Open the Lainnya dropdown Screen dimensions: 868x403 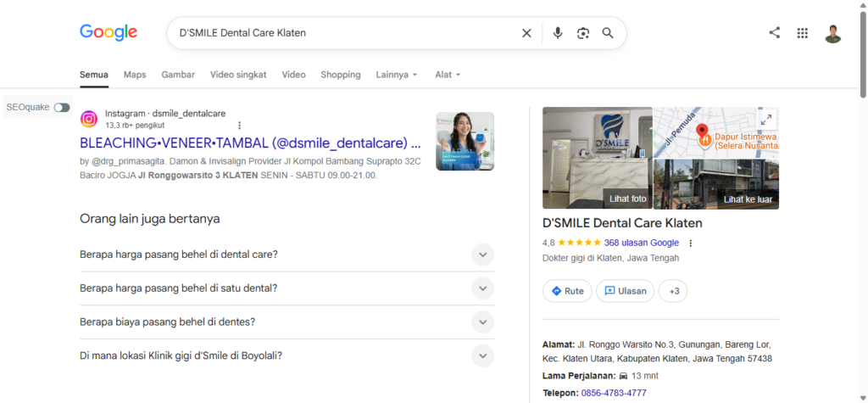[397, 75]
